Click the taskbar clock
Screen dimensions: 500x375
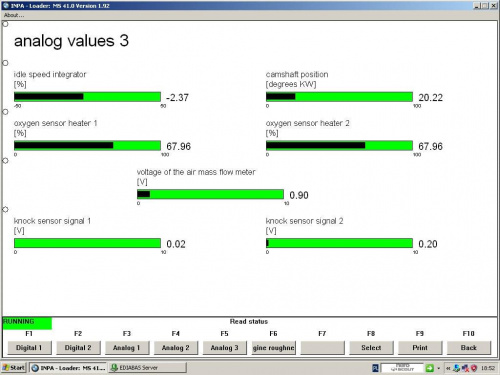(488, 368)
